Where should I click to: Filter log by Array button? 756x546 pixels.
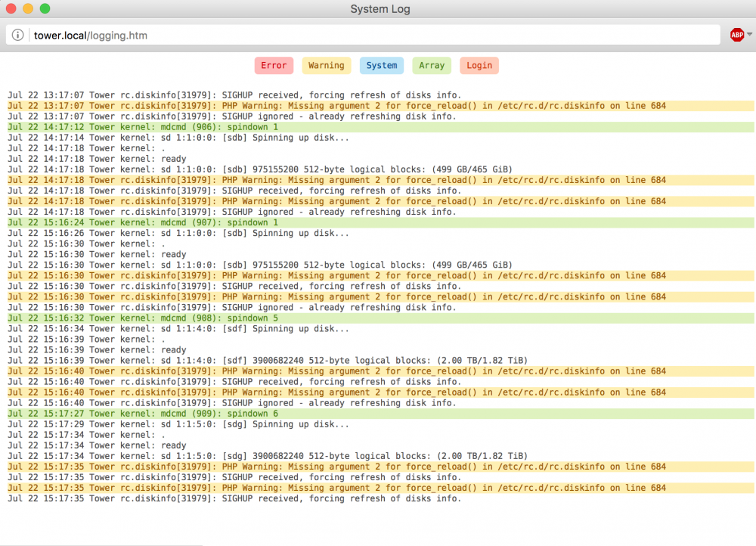pos(432,66)
